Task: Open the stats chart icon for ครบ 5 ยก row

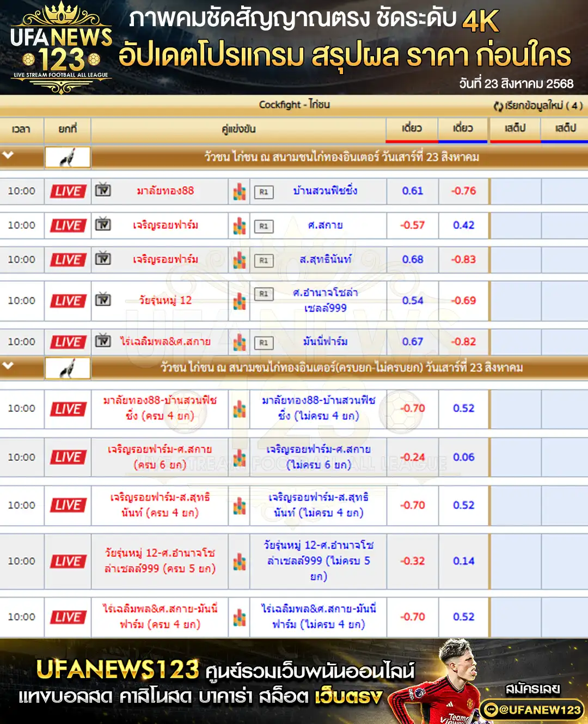Action: point(240,561)
